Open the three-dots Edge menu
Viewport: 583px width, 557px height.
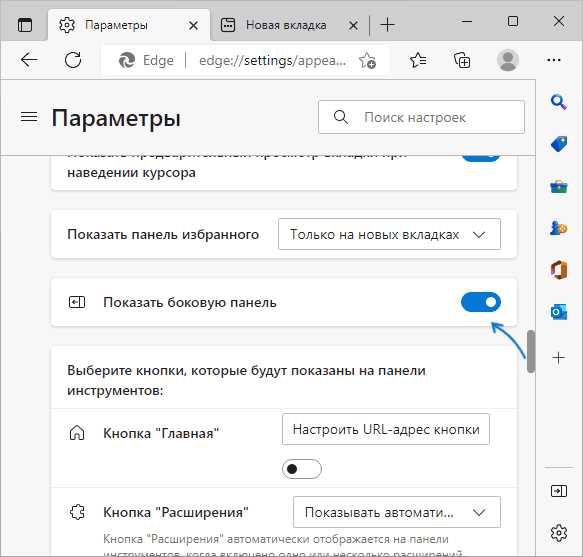[554, 60]
